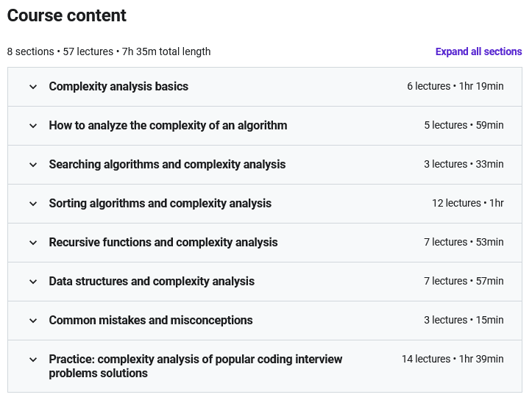Screen dimensions: 532x400
Task: Click 'Searching algorithms and complexity analysis' title
Action: [x=167, y=165]
